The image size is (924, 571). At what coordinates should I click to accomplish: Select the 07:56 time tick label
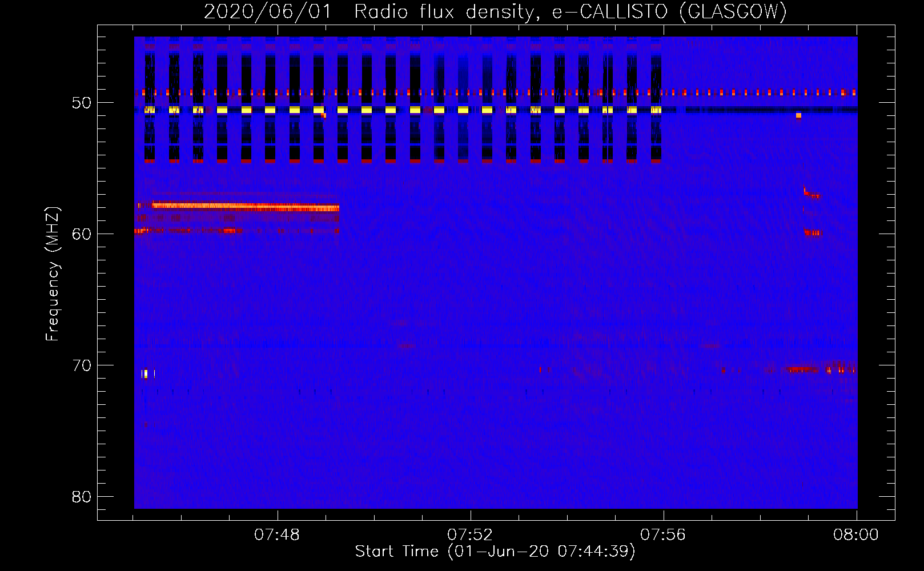663,535
